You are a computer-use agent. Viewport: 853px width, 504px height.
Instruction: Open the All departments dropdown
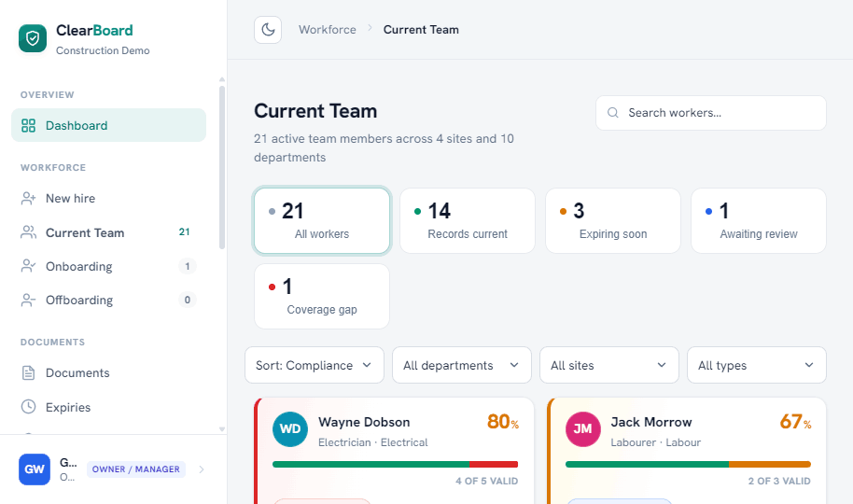click(x=462, y=365)
